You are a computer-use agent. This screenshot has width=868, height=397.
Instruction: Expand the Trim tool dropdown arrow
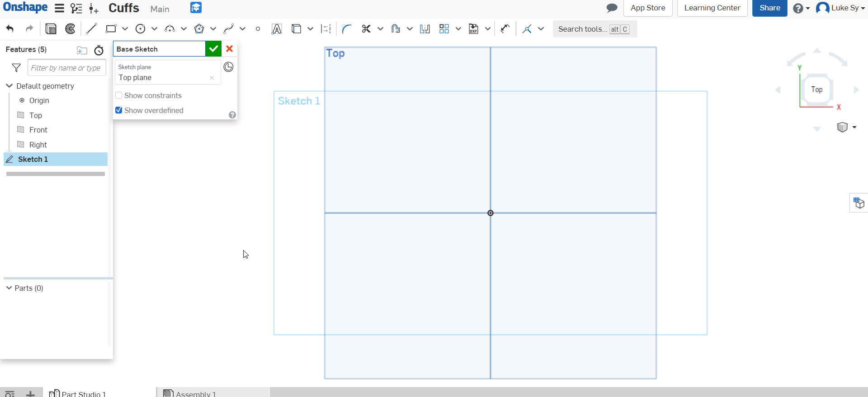point(381,29)
